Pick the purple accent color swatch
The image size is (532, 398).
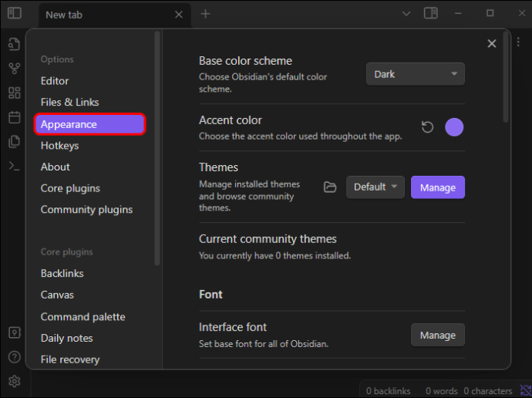454,127
